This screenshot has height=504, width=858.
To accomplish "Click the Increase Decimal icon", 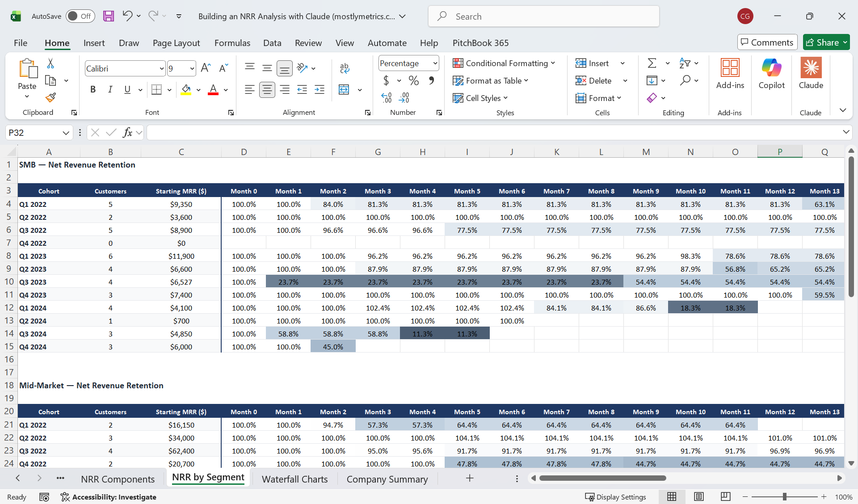I will click(x=387, y=97).
